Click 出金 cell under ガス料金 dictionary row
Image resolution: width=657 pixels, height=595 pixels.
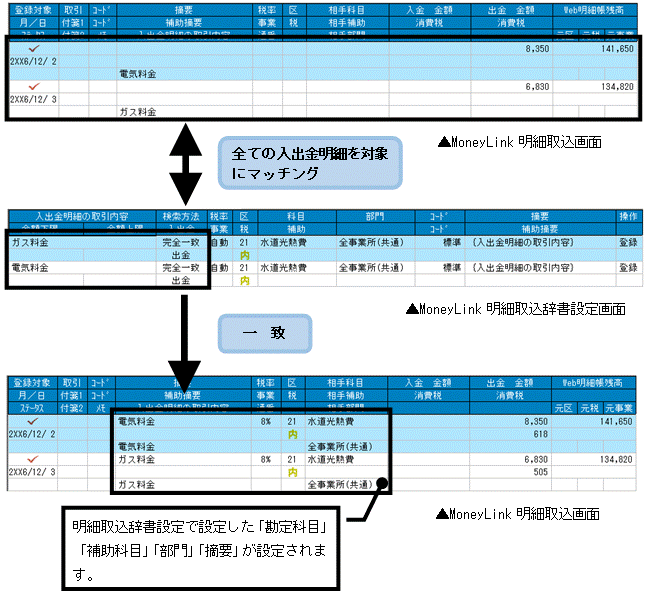[181, 255]
